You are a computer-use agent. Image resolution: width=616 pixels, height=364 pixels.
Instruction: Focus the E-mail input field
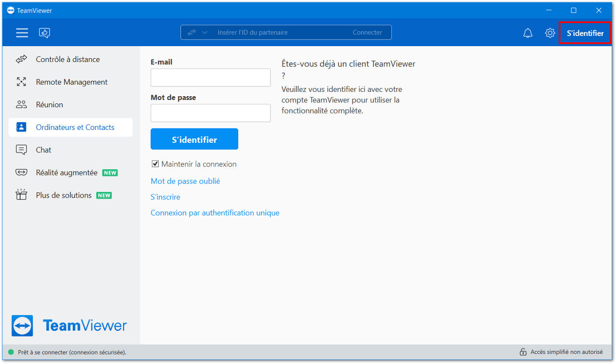click(211, 77)
